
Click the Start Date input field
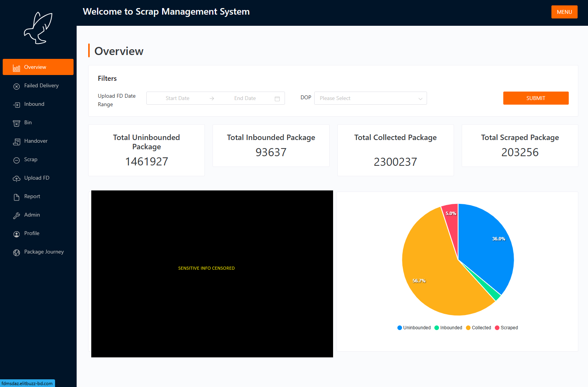point(178,98)
